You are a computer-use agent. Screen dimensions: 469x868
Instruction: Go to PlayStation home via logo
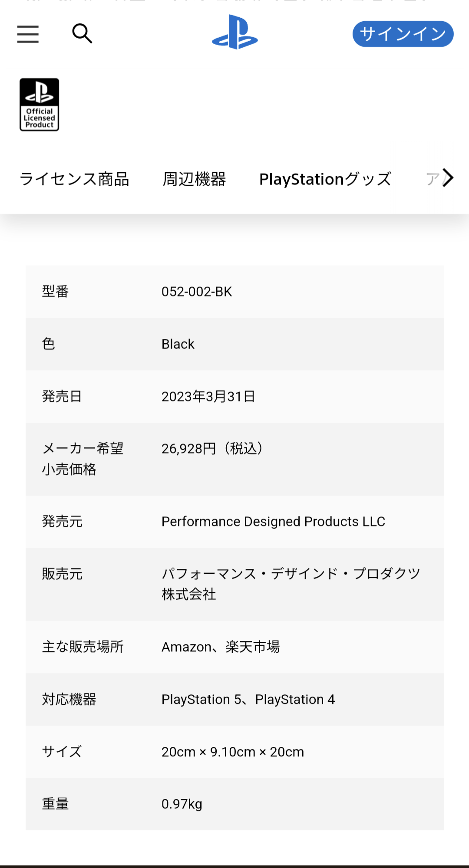[x=235, y=33]
